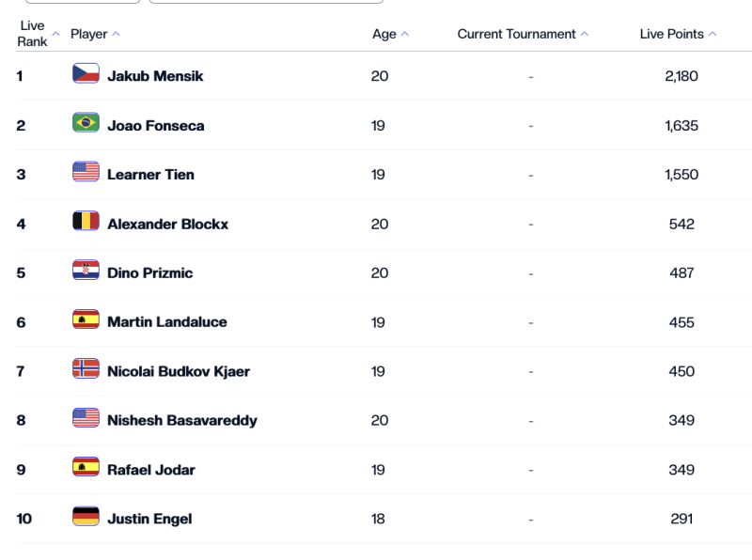Click the Czech flag beside Jakub Mensik
The width and height of the screenshot is (752, 560).
[x=86, y=74]
